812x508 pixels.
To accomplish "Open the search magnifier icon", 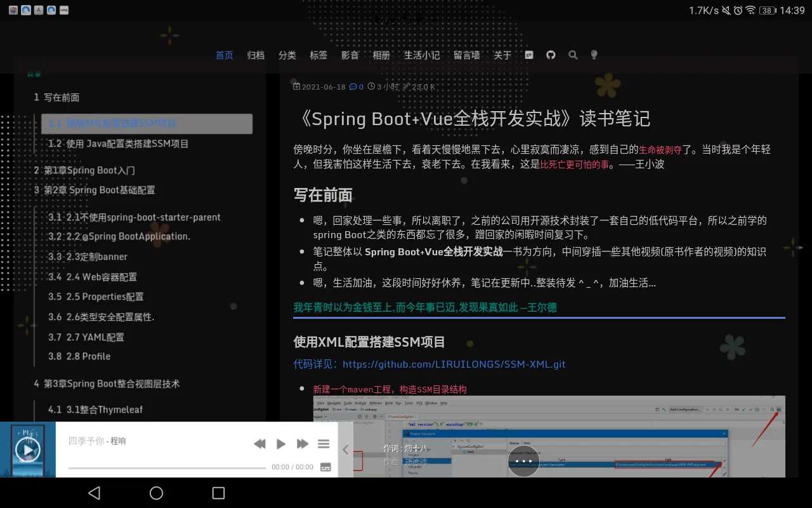I will coord(573,55).
